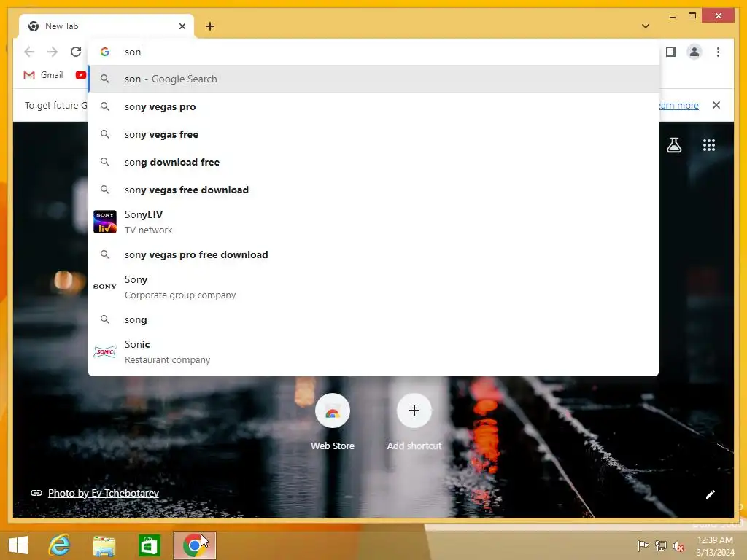This screenshot has width=747, height=560.
Task: Click the Google G icon in address bar
Action: [105, 52]
